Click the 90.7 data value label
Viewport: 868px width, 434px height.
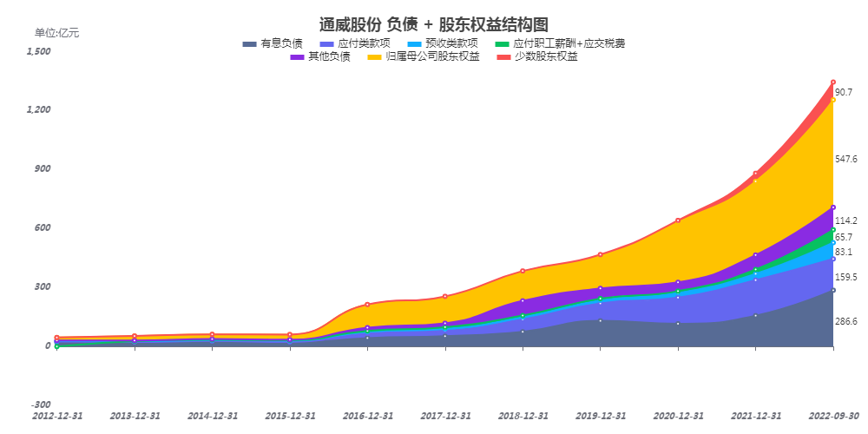[844, 92]
